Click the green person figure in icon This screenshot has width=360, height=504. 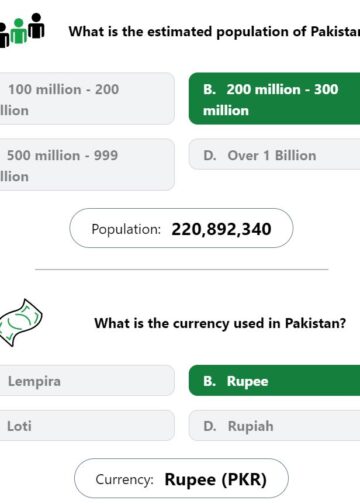coord(19,31)
